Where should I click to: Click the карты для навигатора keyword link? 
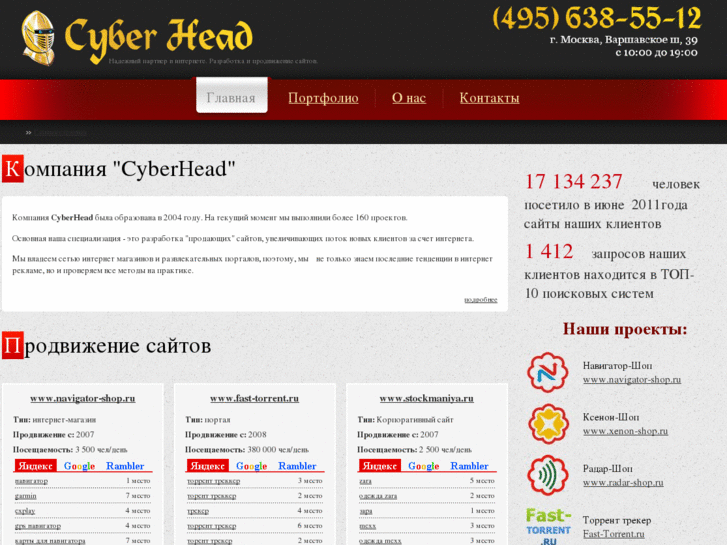[x=50, y=541]
